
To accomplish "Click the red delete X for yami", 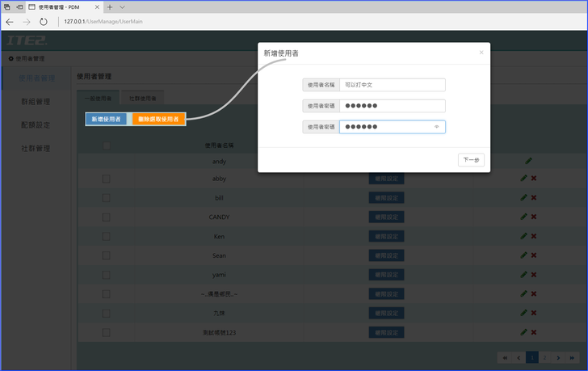I will (534, 275).
